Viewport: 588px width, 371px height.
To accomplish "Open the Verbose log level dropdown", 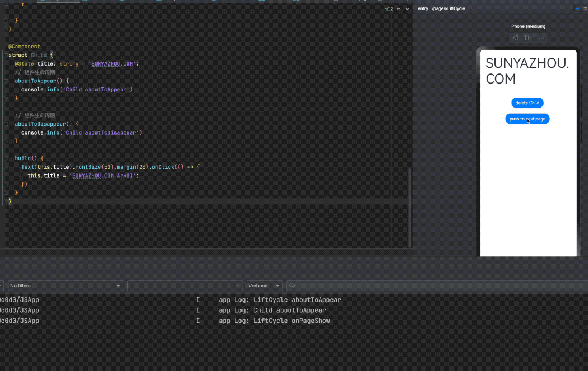I will (265, 286).
